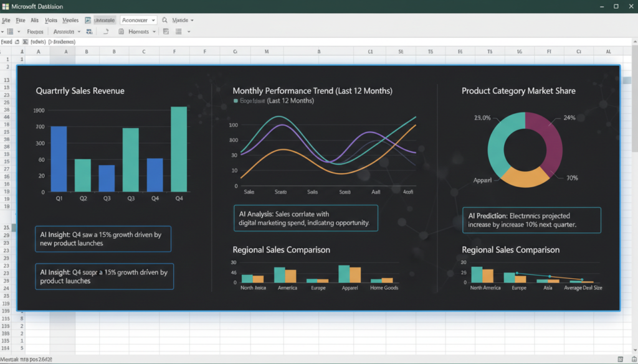Click the AI Prediction Electronics box

point(530,220)
